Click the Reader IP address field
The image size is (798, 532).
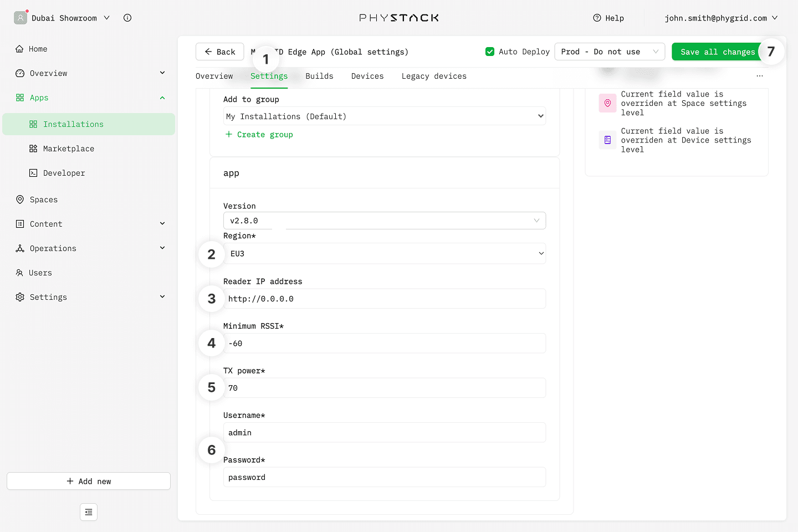pos(385,299)
